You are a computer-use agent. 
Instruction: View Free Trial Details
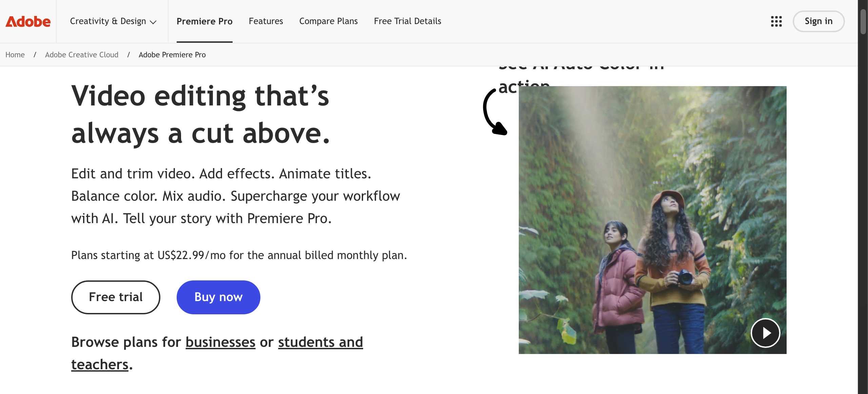click(407, 21)
